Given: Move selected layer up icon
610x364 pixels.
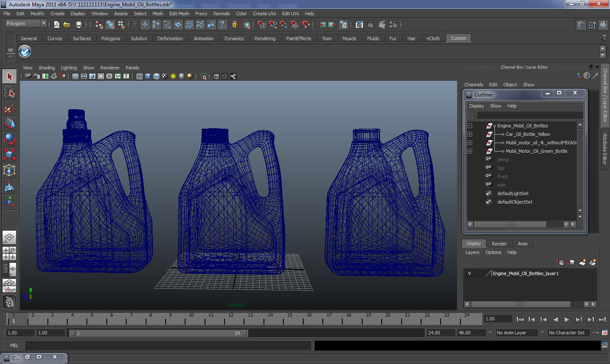Looking at the screenshot, I should pyautogui.click(x=560, y=262).
